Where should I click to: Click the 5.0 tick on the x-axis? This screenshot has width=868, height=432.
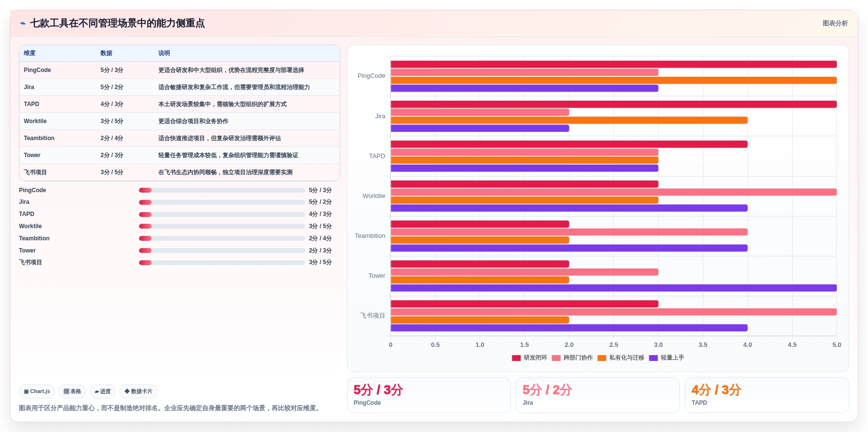tap(836, 344)
